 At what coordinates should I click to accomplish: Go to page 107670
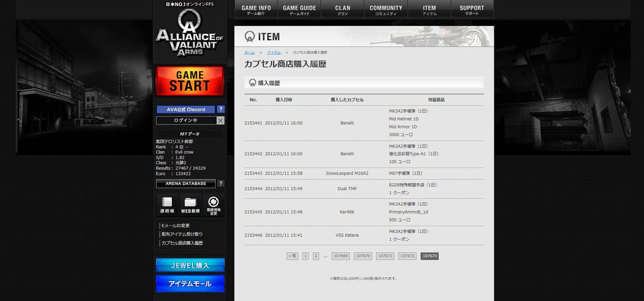363,256
